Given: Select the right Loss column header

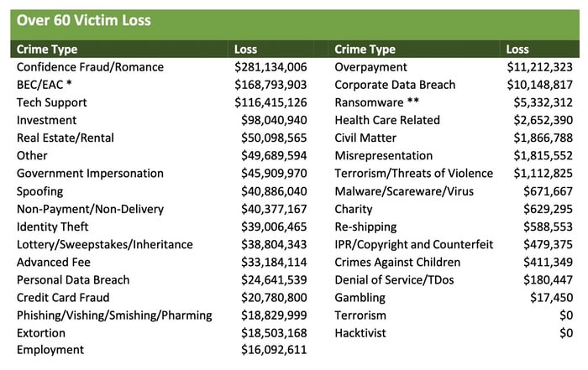Looking at the screenshot, I should pyautogui.click(x=517, y=49).
